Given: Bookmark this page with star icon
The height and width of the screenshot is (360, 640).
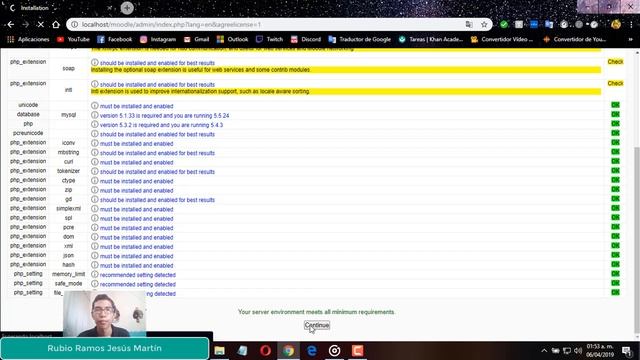Looking at the screenshot, I should pos(484,24).
